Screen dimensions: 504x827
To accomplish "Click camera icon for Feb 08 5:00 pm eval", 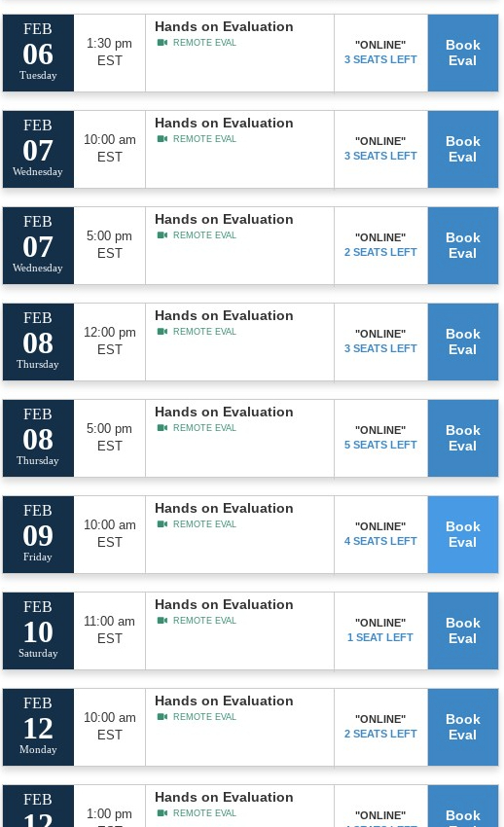I will (162, 428).
